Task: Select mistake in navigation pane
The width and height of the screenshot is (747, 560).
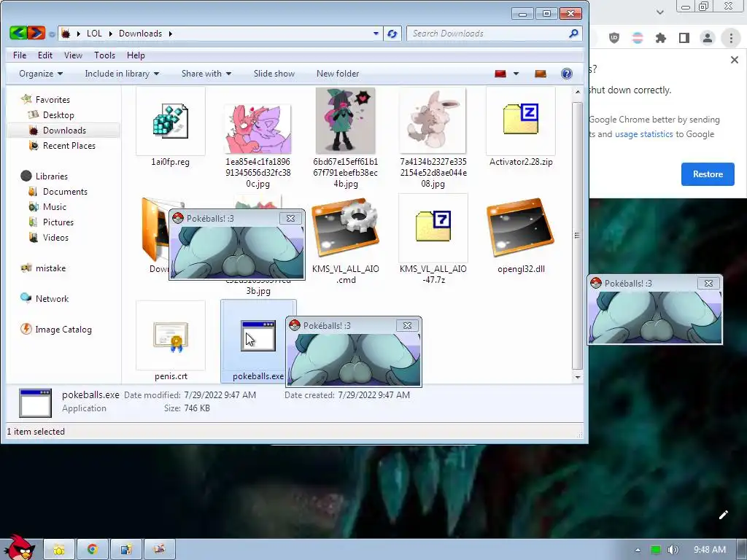Action: (50, 268)
